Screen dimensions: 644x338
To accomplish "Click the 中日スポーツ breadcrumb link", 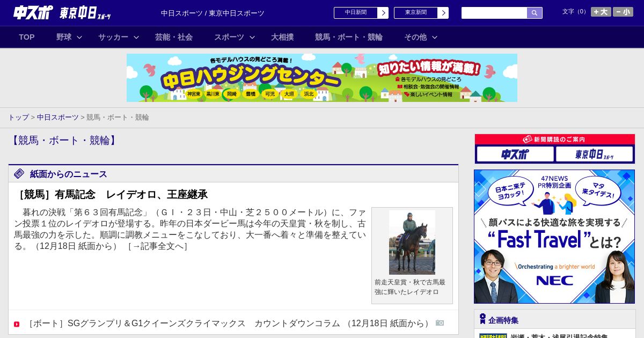I will click(x=58, y=117).
